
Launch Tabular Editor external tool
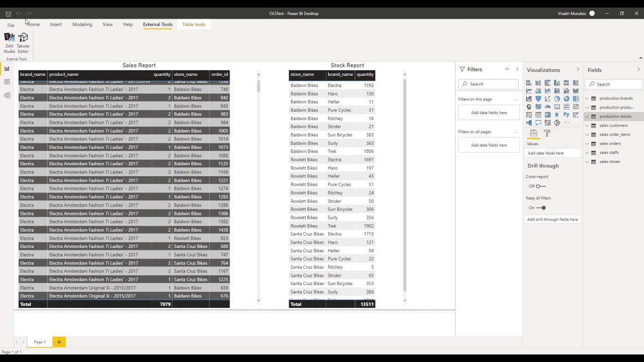coord(23,43)
